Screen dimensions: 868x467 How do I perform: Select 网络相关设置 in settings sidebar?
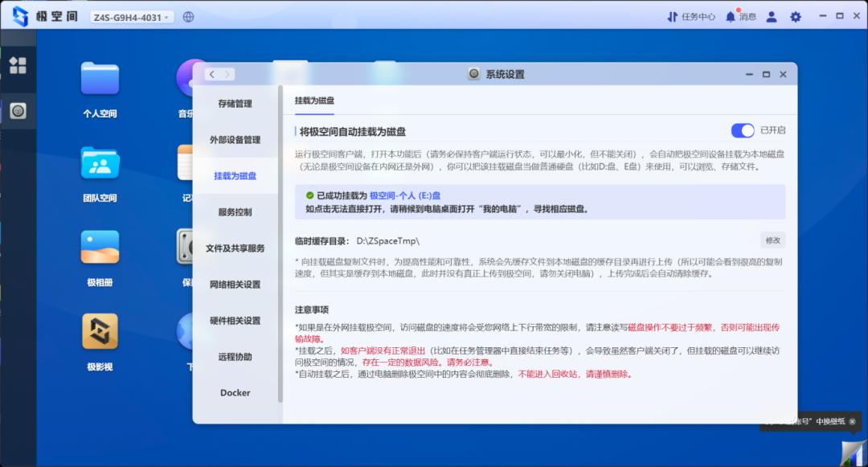coord(235,285)
